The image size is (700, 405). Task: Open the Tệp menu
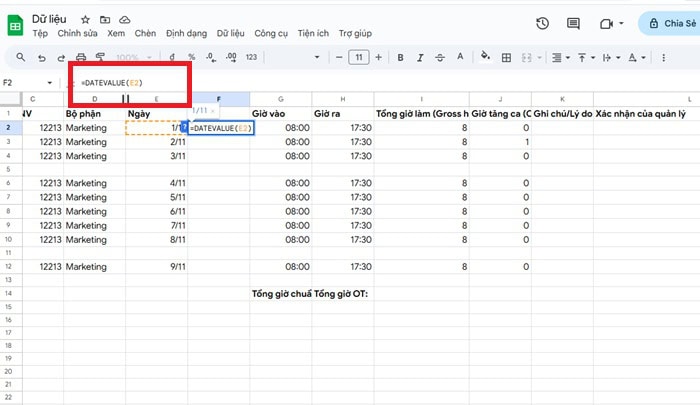(40, 33)
